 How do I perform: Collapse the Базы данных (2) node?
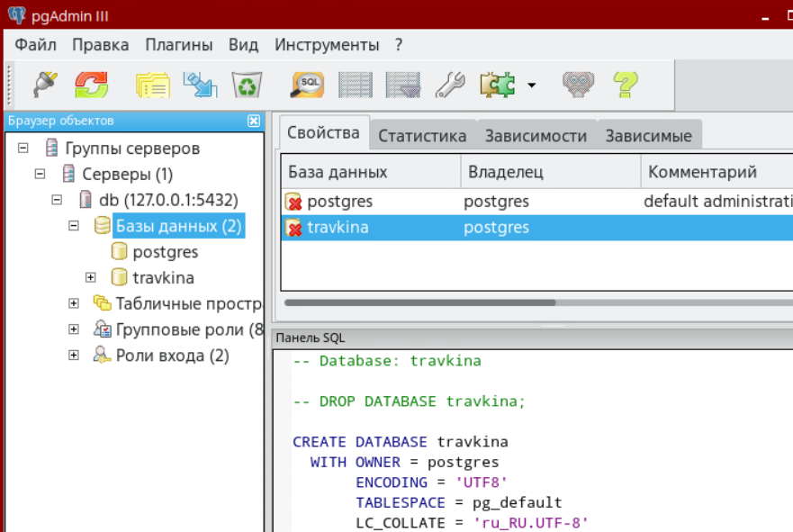pos(74,226)
